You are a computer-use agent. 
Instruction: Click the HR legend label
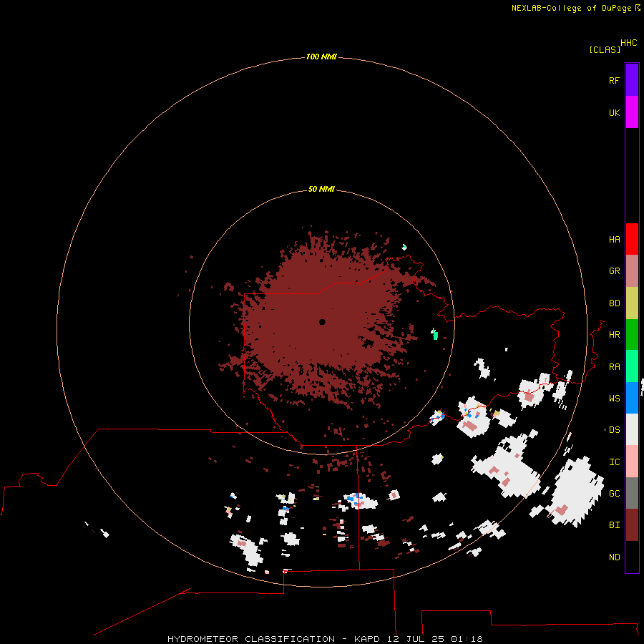[x=615, y=335]
